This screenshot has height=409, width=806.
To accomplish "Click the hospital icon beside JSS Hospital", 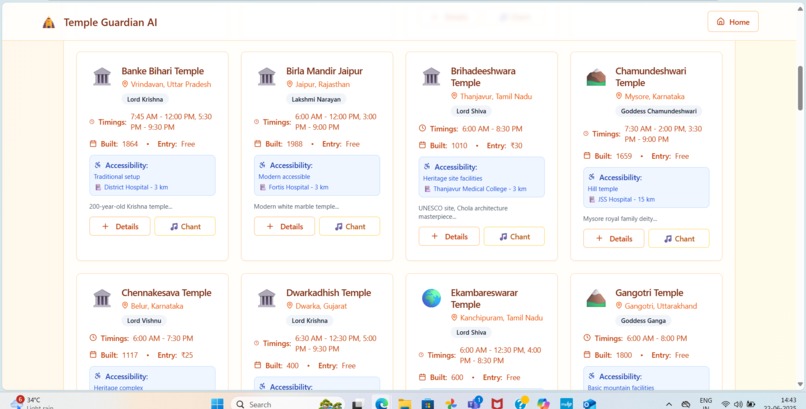I will [592, 199].
